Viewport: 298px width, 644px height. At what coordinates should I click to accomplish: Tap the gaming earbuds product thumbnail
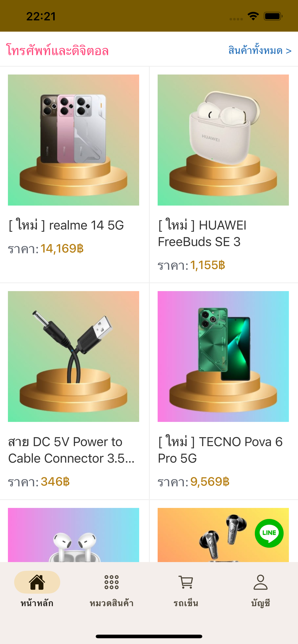pos(223,535)
